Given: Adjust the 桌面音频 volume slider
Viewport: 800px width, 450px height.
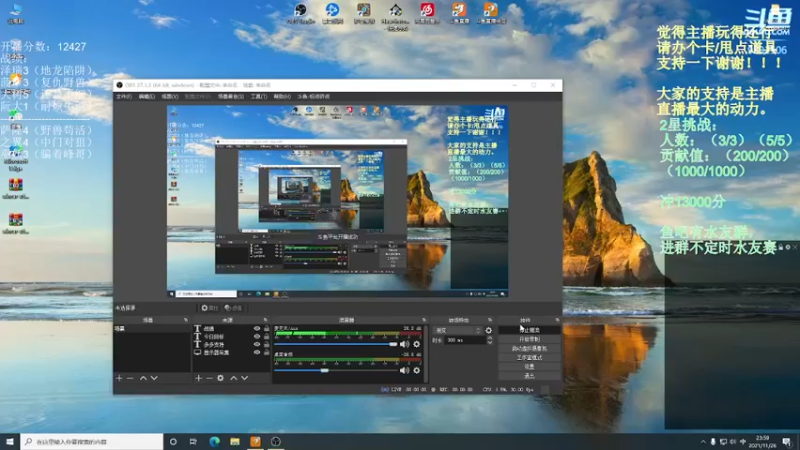Looking at the screenshot, I should coord(335,370).
